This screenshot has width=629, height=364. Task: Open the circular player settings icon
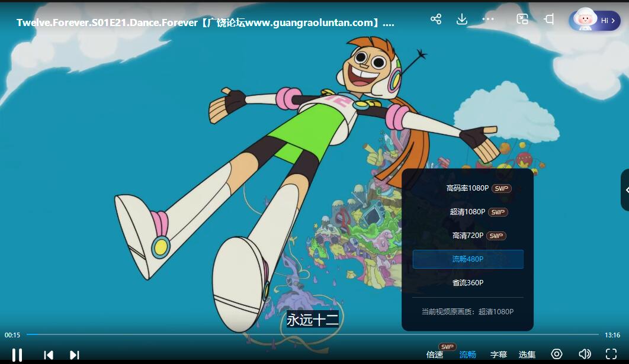coord(556,354)
